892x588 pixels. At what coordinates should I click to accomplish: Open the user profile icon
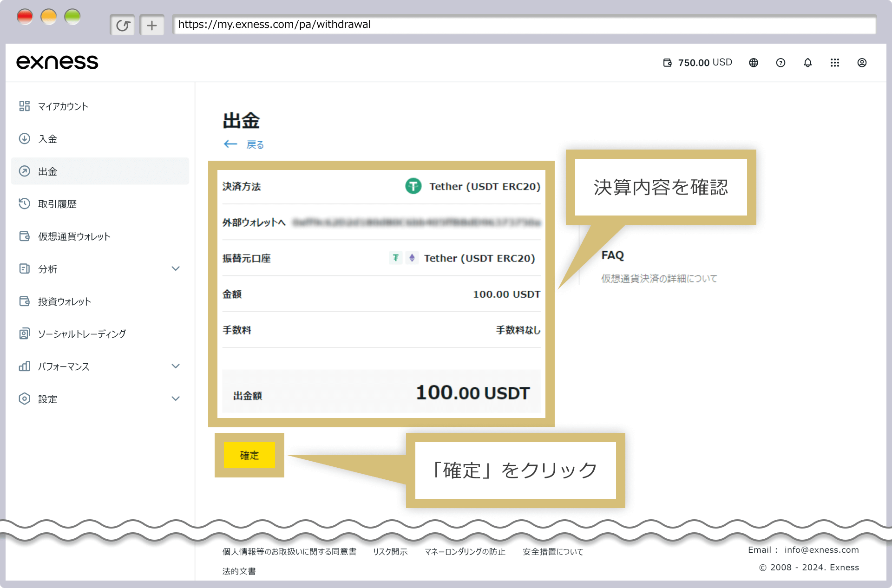(x=862, y=63)
